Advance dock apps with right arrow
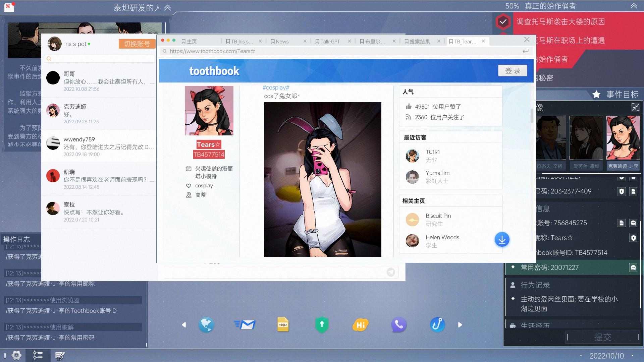644x362 pixels. 460,325
